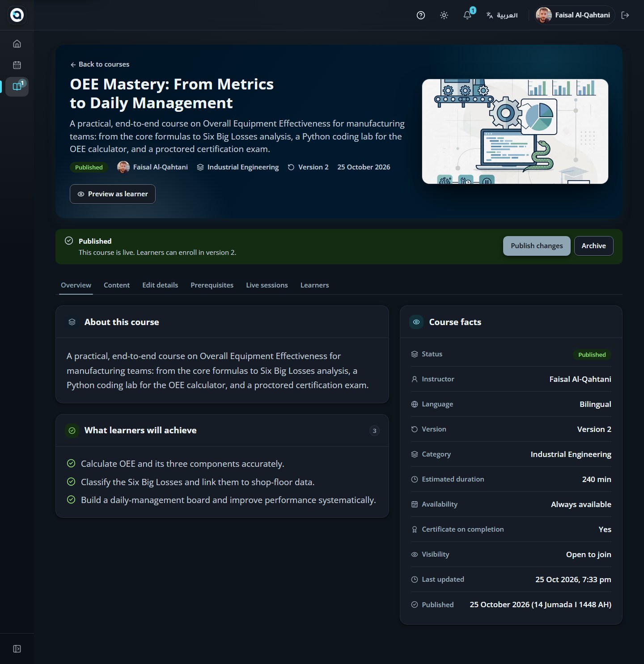Screen dimensions: 644x664
Task: Go to the Live sessions tab
Action: coord(267,285)
